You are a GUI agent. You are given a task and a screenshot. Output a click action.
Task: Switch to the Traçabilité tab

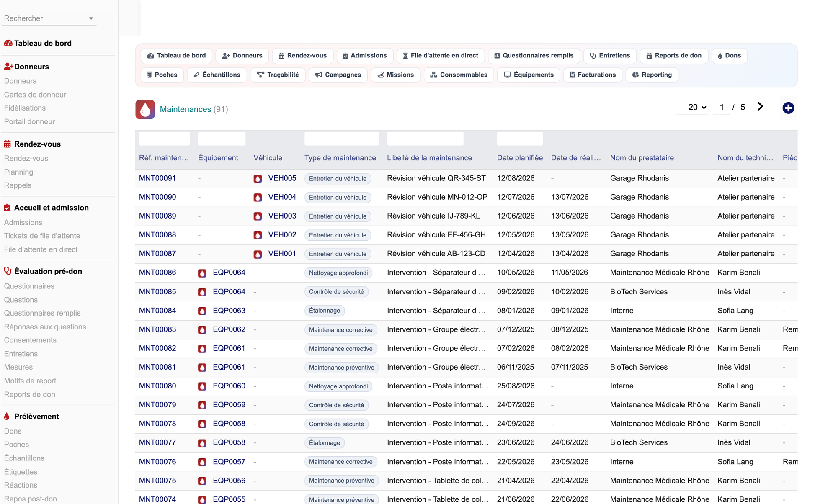(278, 75)
